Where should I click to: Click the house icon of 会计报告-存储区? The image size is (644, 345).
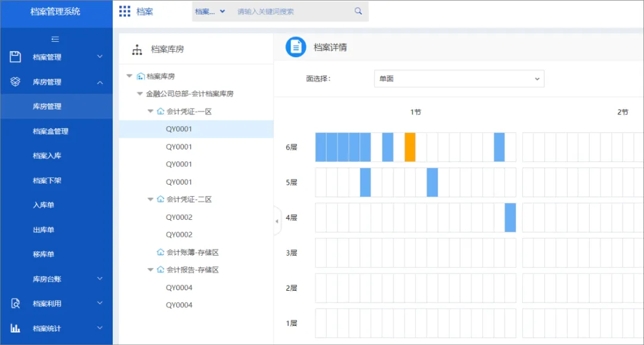point(160,269)
